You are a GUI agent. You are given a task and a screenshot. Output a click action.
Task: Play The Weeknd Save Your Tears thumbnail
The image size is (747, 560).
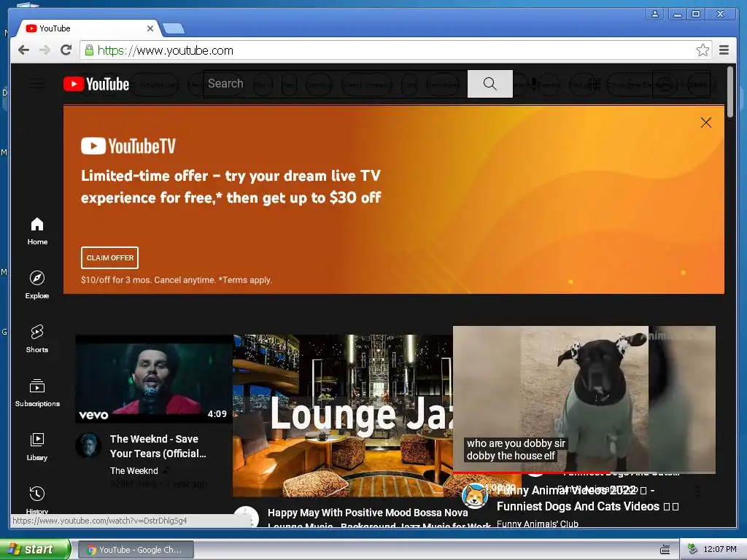pyautogui.click(x=153, y=379)
